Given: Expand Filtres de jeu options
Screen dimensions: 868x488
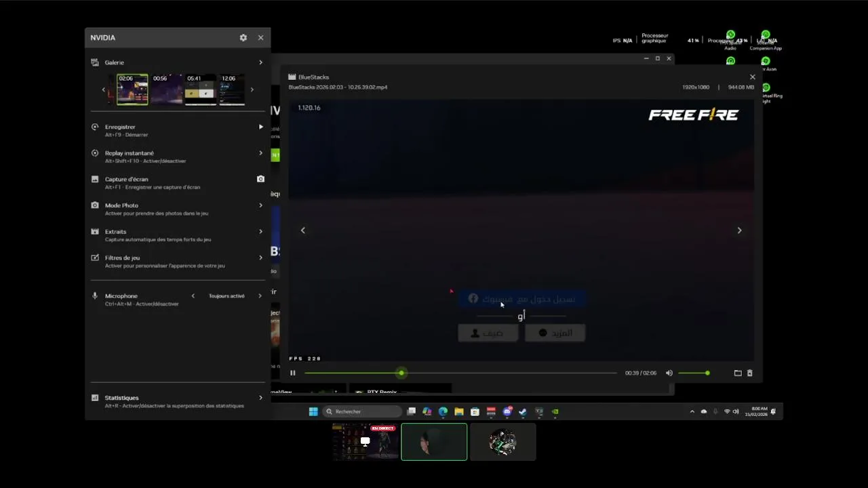Looking at the screenshot, I should 260,258.
